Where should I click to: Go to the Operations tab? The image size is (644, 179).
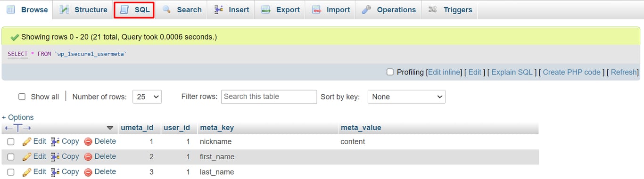tap(389, 10)
